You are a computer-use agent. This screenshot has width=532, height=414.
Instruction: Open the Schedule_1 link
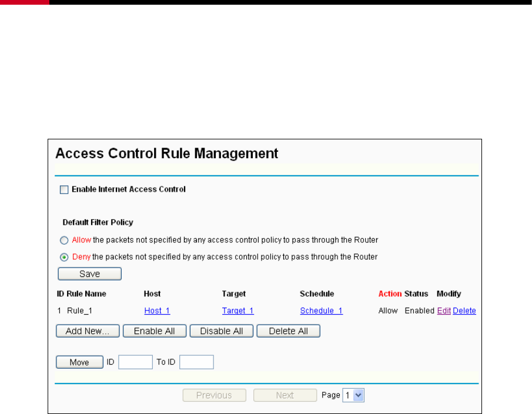(322, 310)
